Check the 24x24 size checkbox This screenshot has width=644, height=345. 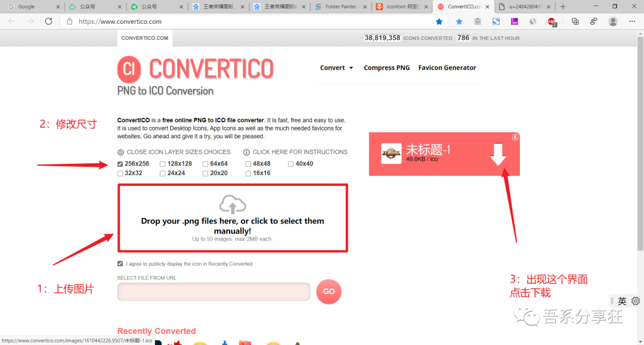(163, 173)
